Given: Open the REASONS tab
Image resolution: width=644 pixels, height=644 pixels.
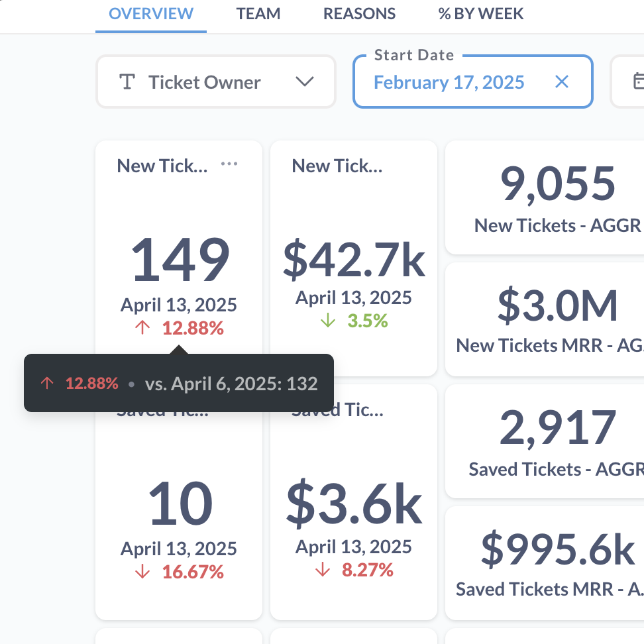Looking at the screenshot, I should click(359, 14).
